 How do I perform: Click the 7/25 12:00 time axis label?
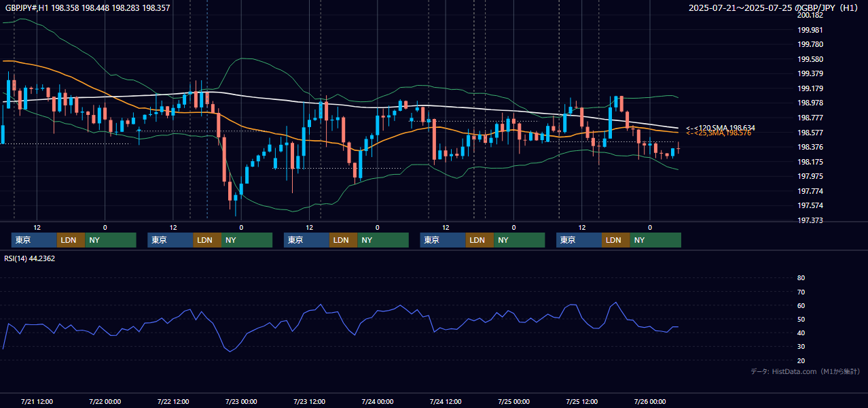click(x=581, y=401)
